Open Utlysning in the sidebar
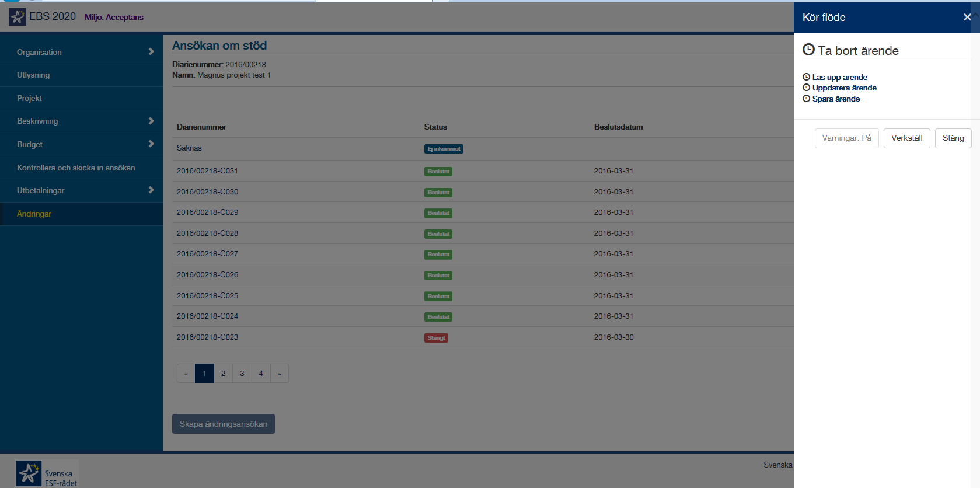The image size is (980, 488). click(x=82, y=75)
